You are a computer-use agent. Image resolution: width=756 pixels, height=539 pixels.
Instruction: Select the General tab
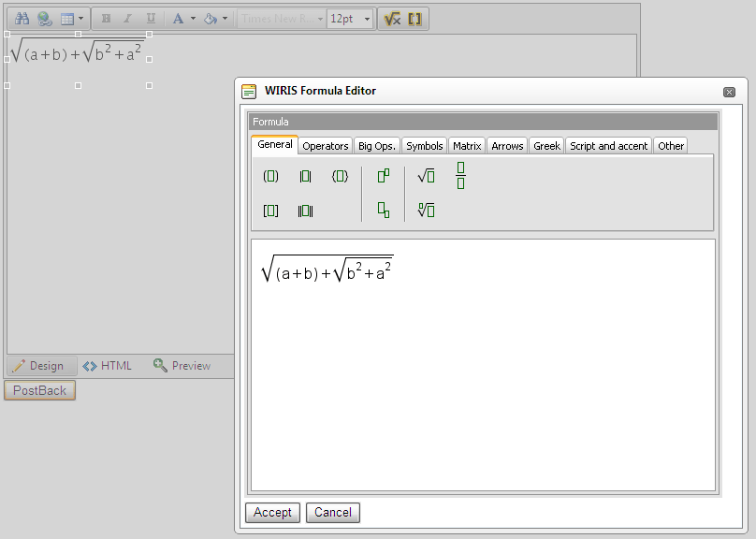pyautogui.click(x=275, y=145)
